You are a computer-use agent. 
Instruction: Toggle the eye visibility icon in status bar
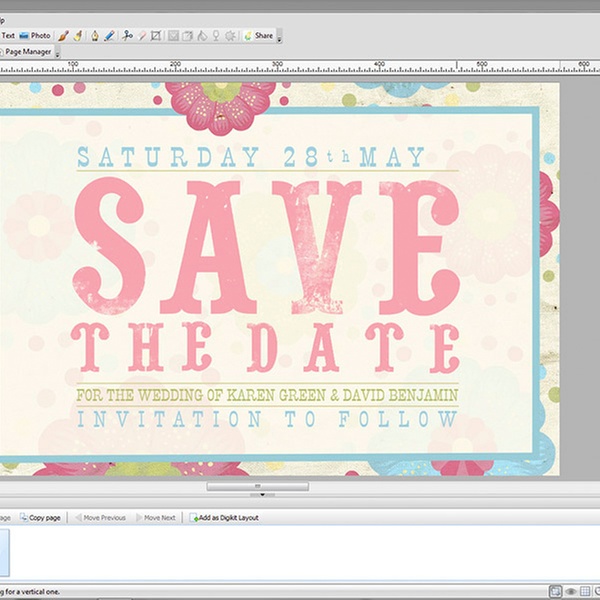(x=571, y=591)
